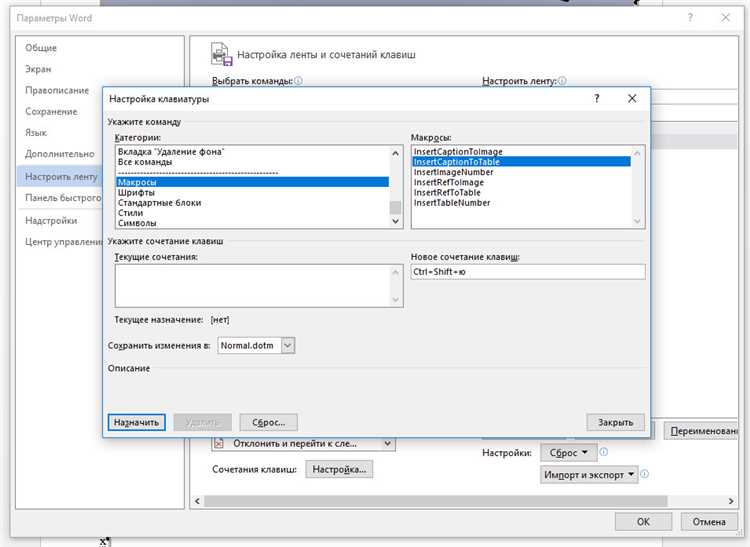The width and height of the screenshot is (750, 547).
Task: Click info icon beside the Сброс dropdown
Action: click(604, 452)
